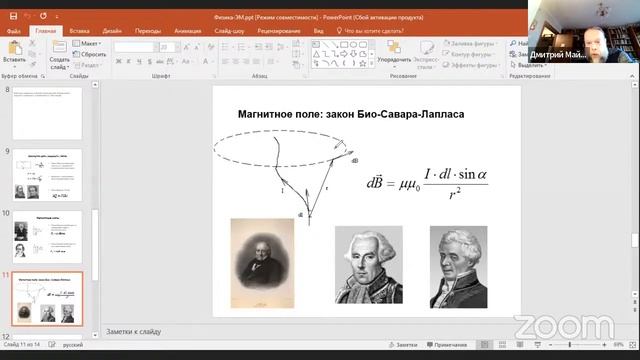Open the quick access toolbar customize arrow

pyautogui.click(x=57, y=17)
